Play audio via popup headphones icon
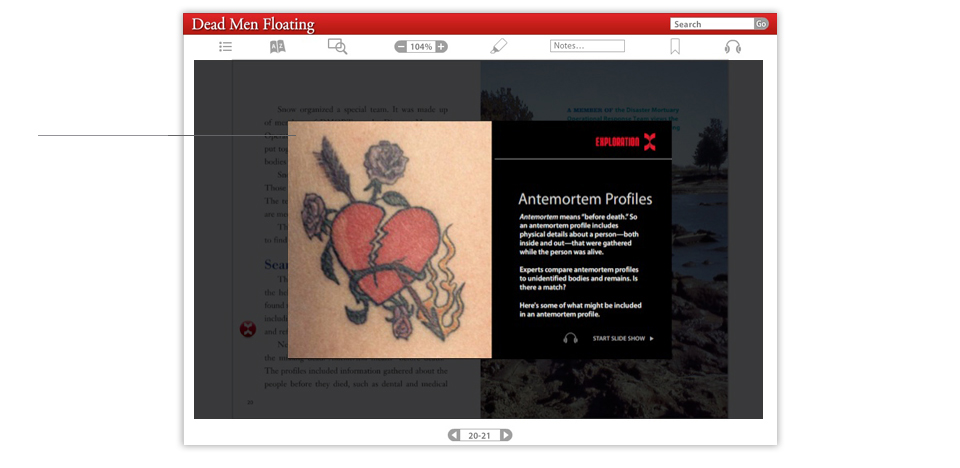 (570, 339)
